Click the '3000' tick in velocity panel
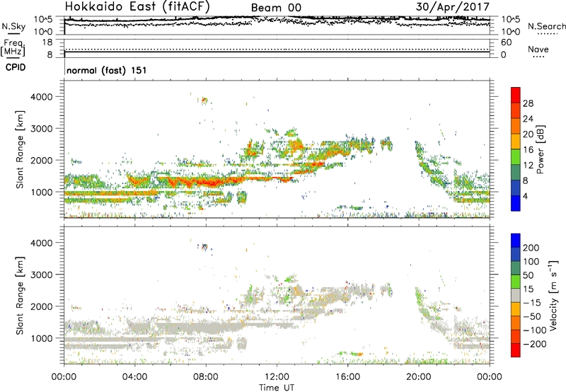 click(x=42, y=275)
